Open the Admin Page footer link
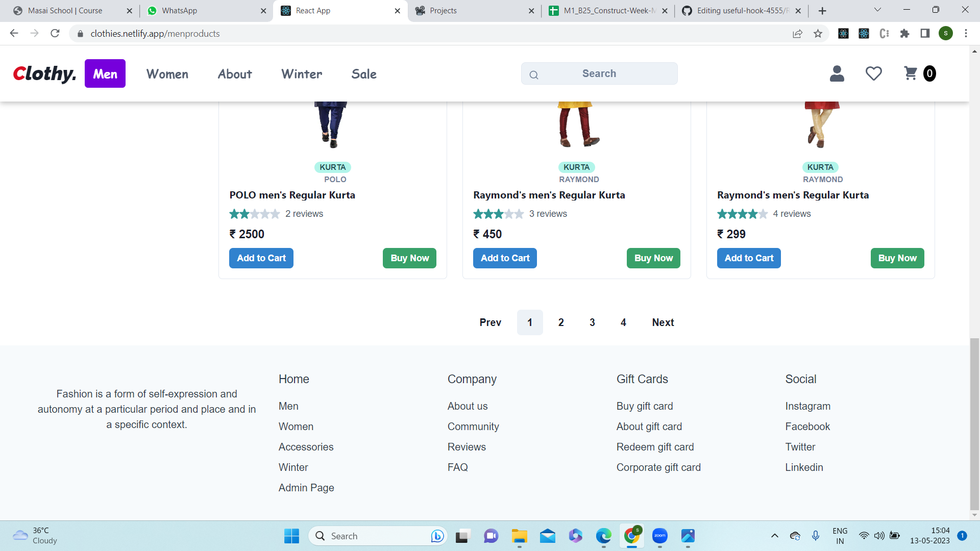This screenshot has height=551, width=980. click(x=306, y=488)
